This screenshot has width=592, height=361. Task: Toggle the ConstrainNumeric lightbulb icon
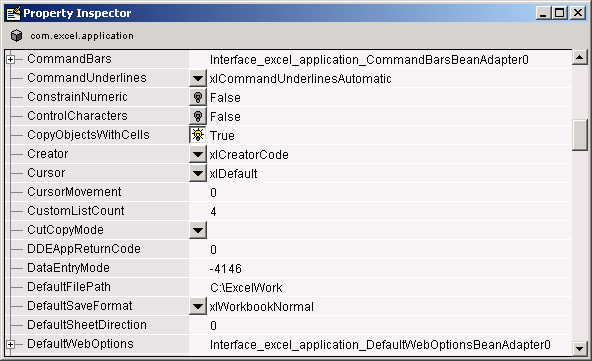coord(198,97)
